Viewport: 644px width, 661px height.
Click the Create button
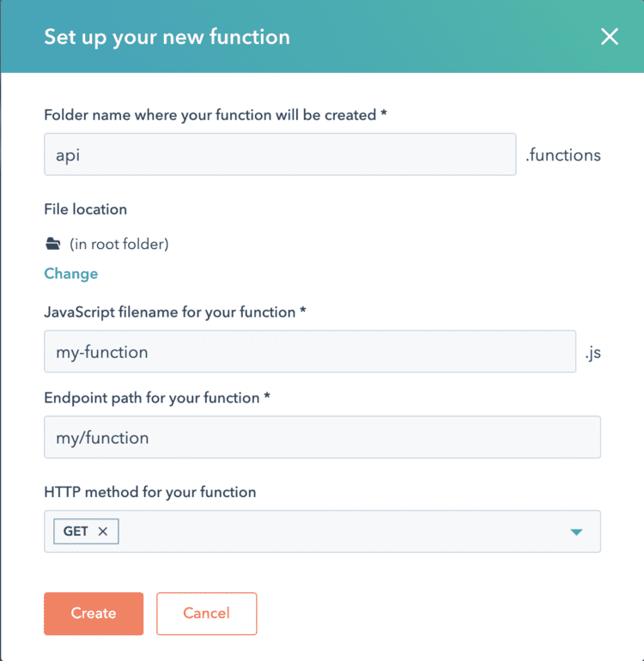(94, 614)
